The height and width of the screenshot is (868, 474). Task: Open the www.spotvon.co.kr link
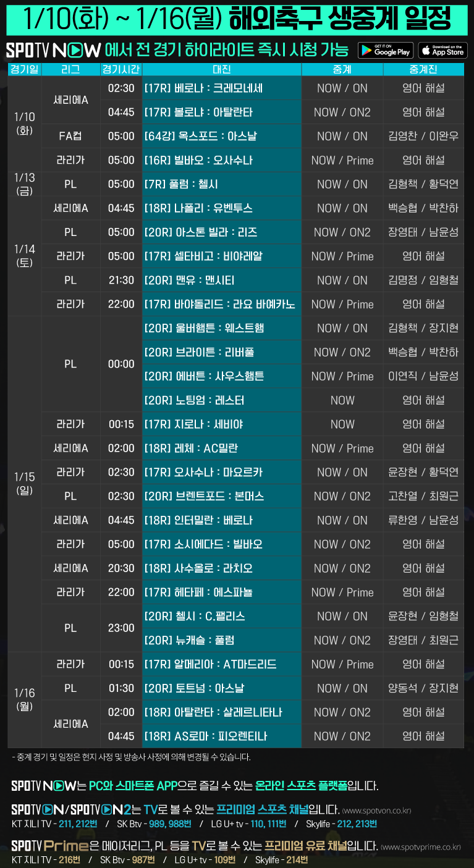[x=376, y=810]
